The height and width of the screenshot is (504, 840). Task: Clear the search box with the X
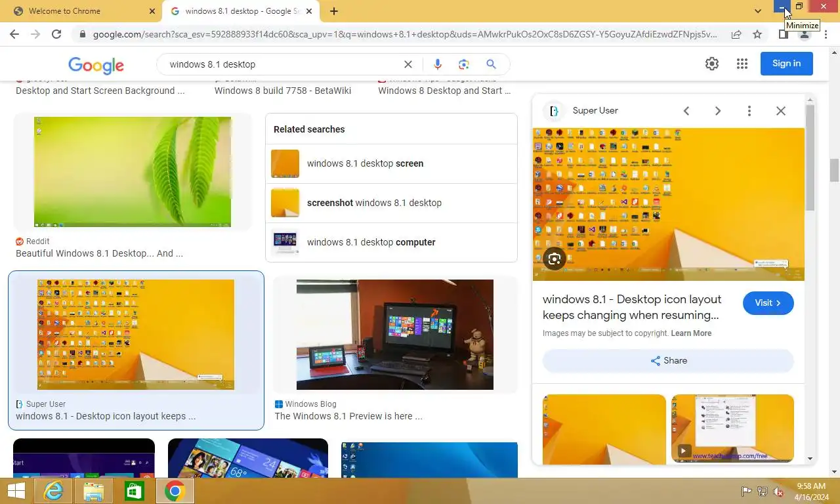click(408, 64)
